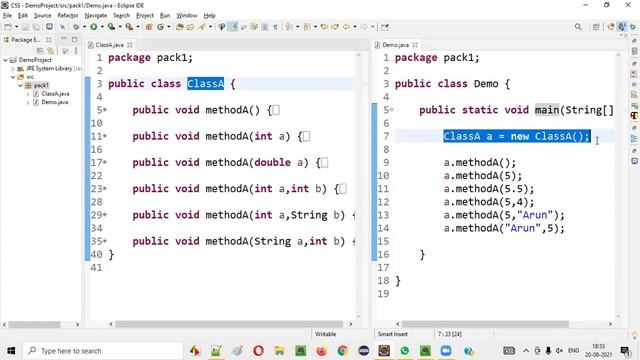Click Demo.java editor horizontal scrollbar
The width and height of the screenshot is (640, 360).
[x=485, y=324]
